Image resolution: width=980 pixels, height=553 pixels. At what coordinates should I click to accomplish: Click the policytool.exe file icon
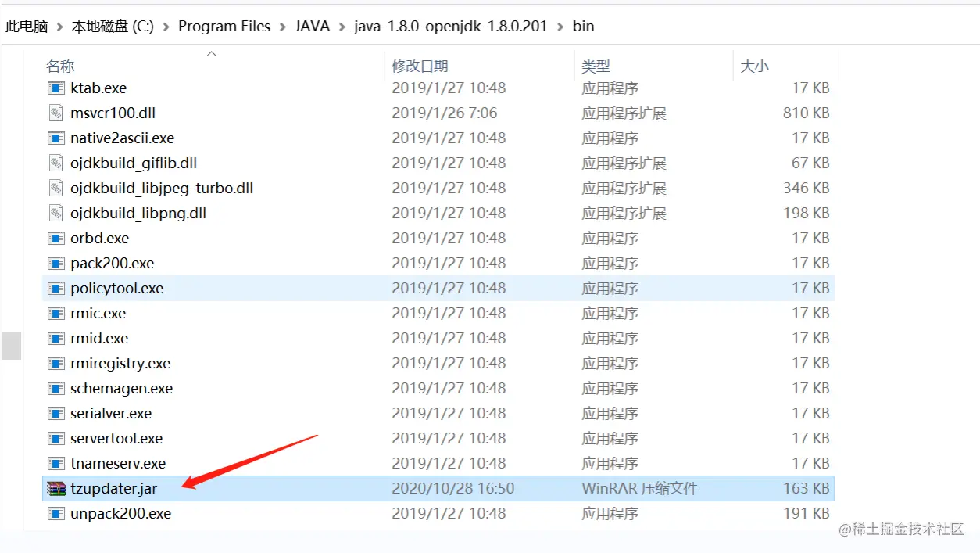[56, 289]
